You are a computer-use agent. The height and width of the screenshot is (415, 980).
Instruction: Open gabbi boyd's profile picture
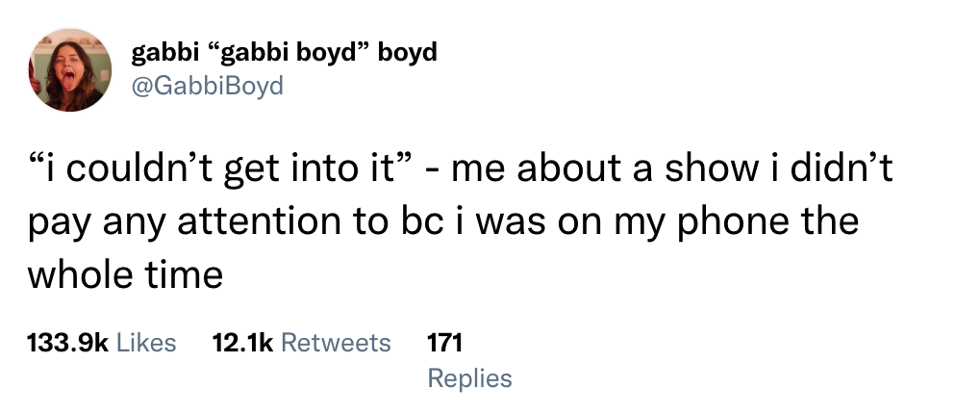point(70,70)
